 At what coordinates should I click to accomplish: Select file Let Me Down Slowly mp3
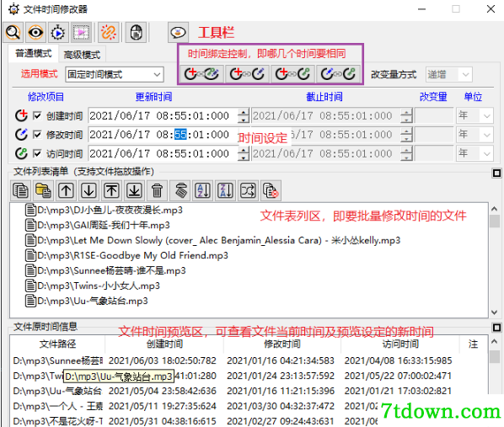click(212, 240)
